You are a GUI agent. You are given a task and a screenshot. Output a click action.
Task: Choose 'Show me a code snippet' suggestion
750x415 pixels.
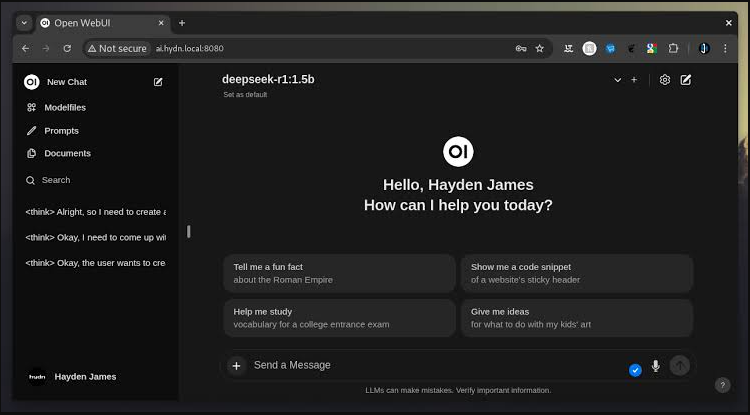click(x=577, y=273)
